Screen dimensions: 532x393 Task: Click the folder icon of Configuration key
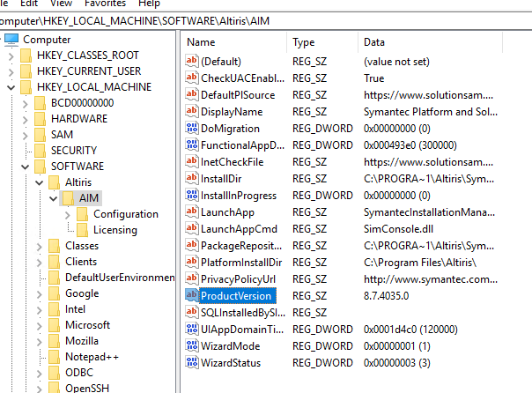click(x=83, y=214)
